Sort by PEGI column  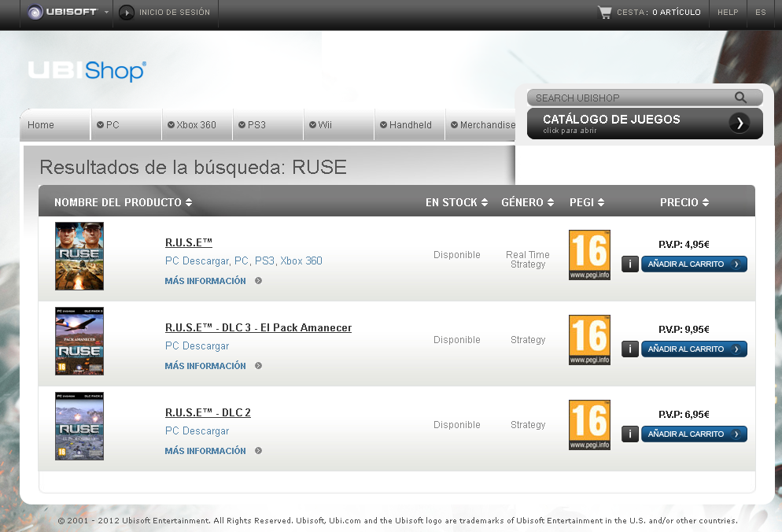[x=587, y=202]
